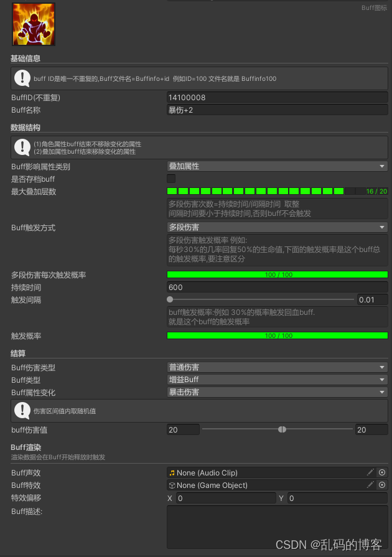Click the None (Game Object) object field

pos(278,485)
